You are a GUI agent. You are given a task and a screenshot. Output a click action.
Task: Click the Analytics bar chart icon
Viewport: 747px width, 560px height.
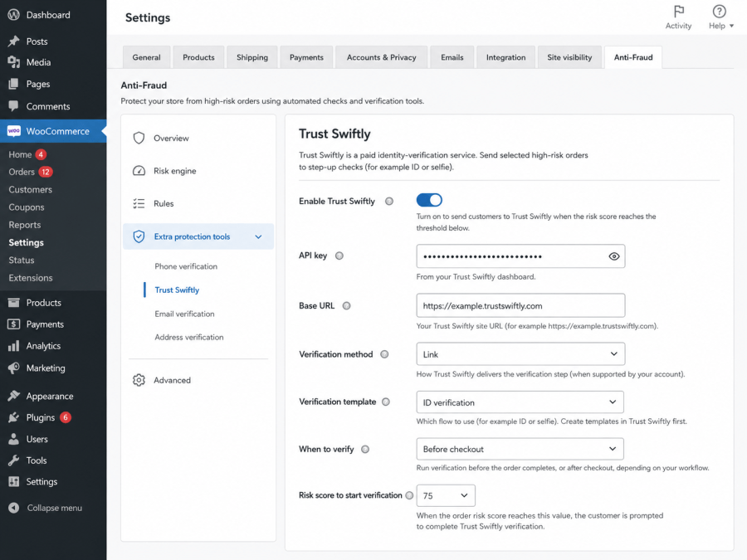coord(14,346)
